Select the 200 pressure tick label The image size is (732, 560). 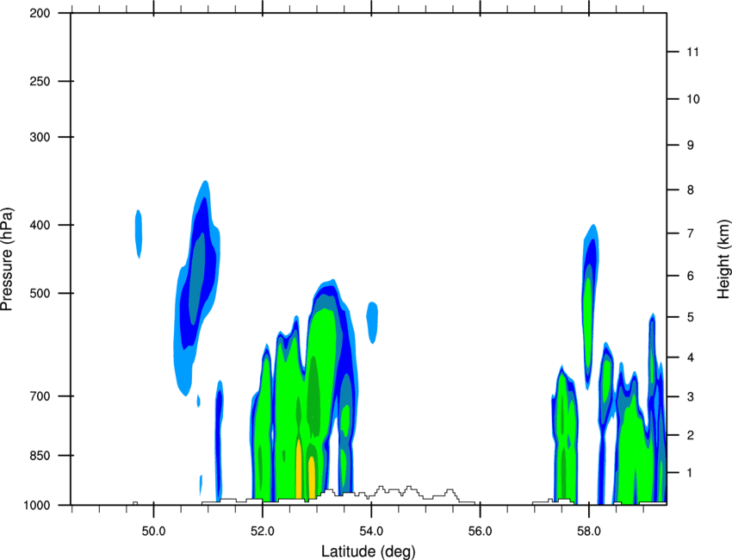click(40, 14)
